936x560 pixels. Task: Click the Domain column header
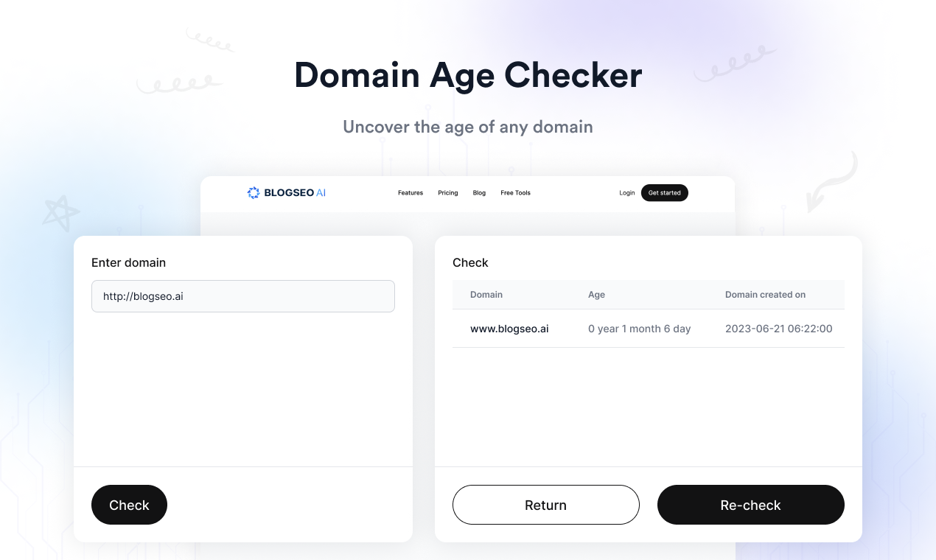point(486,295)
